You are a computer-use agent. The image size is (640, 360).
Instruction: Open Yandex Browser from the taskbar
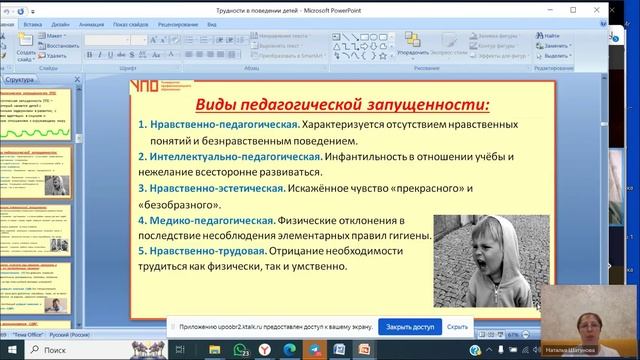coord(265,350)
